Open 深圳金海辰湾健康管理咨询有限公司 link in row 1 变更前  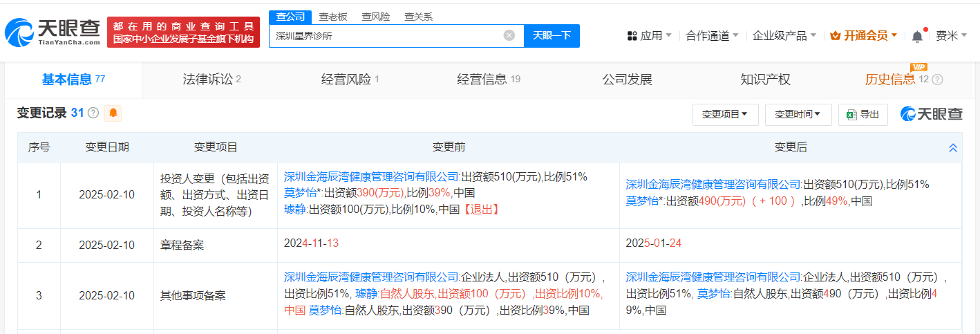(371, 176)
